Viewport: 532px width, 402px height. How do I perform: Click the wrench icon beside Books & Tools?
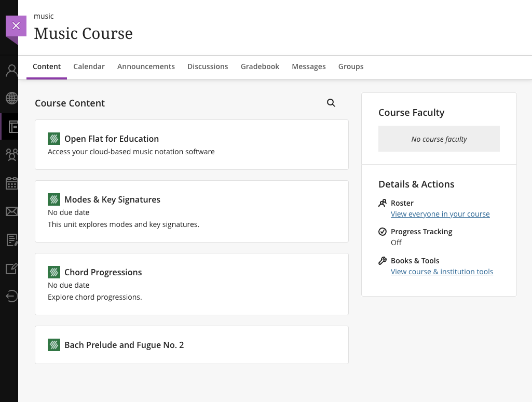(383, 260)
